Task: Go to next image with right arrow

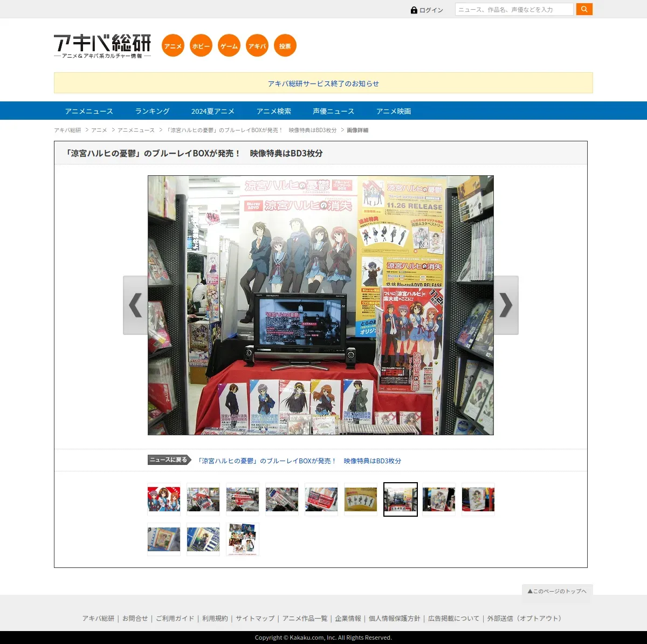Action: click(x=506, y=305)
